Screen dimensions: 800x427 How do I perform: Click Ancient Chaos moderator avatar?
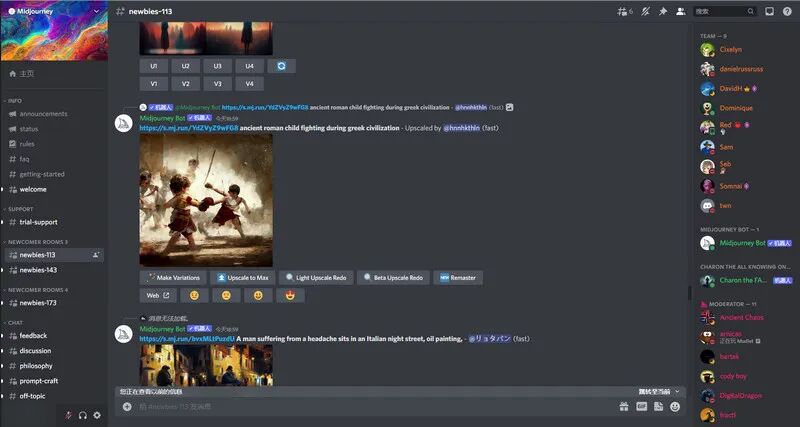[x=707, y=317]
